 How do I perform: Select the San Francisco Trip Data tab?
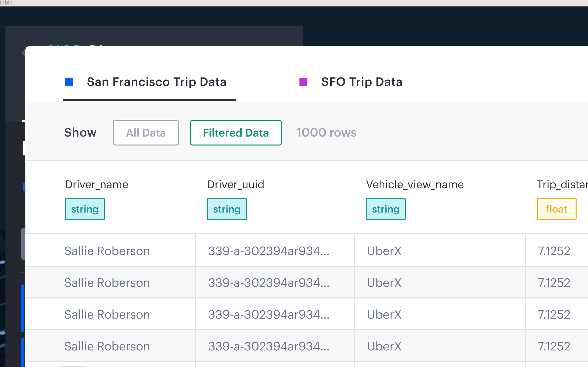[156, 82]
